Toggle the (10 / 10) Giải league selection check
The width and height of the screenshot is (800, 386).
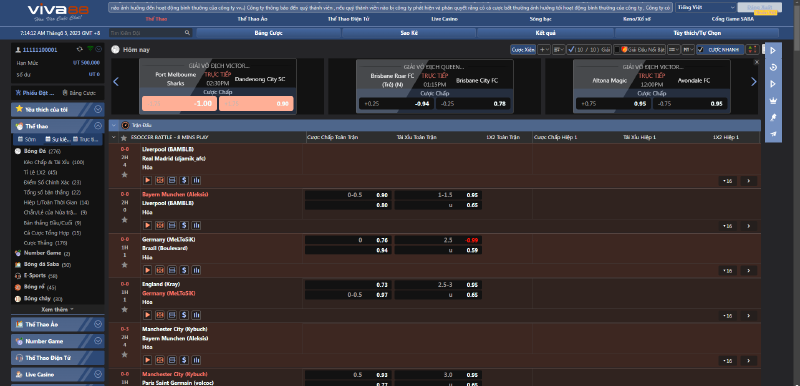point(571,49)
